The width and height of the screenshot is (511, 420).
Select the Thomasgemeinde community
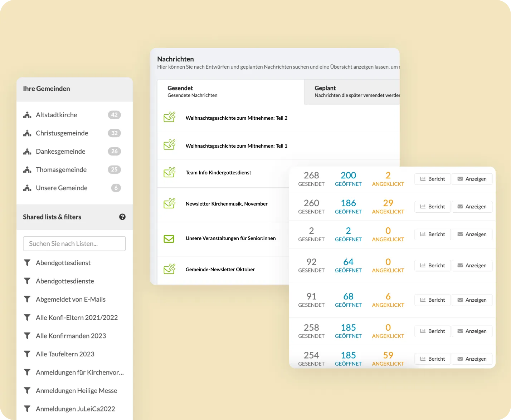point(61,170)
